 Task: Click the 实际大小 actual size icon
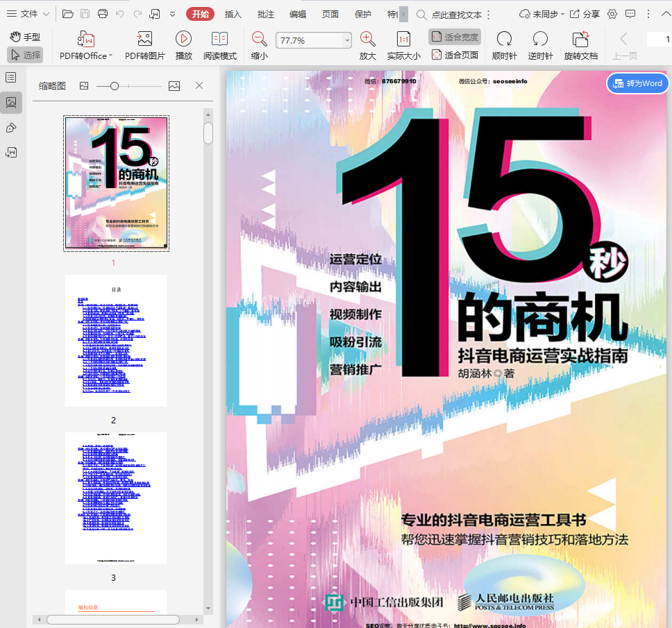coord(403,40)
